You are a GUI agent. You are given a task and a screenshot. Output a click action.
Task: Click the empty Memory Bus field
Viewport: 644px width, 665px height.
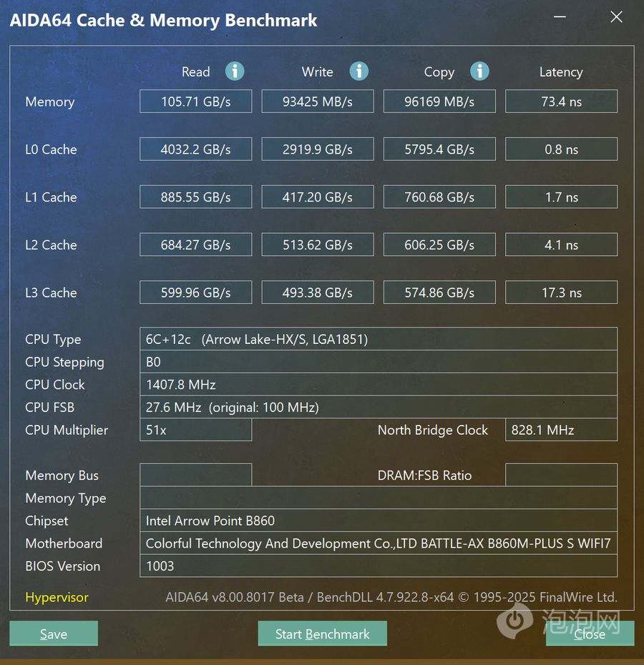point(196,475)
